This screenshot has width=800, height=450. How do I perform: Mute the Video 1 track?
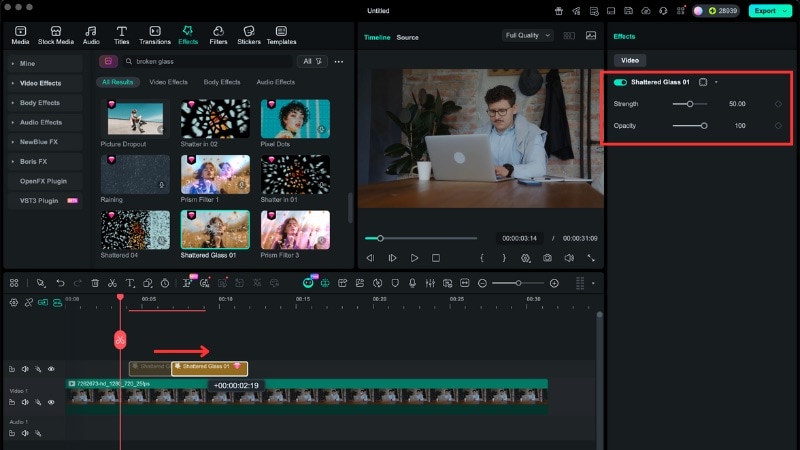(24, 402)
